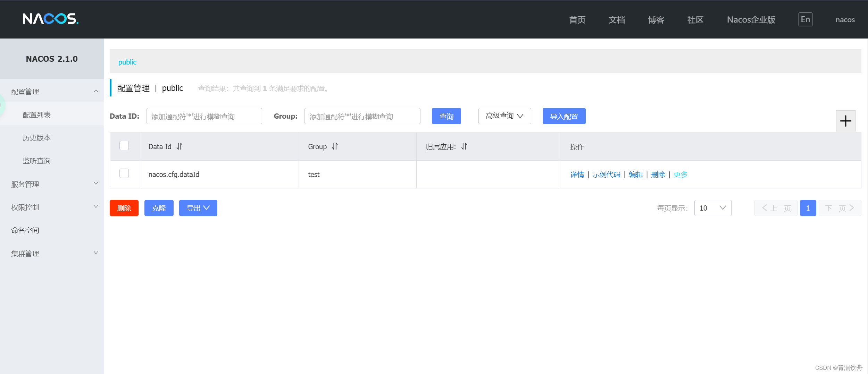Click the 下一页 pagination button
Viewport: 868px width, 374px height.
pyautogui.click(x=840, y=208)
